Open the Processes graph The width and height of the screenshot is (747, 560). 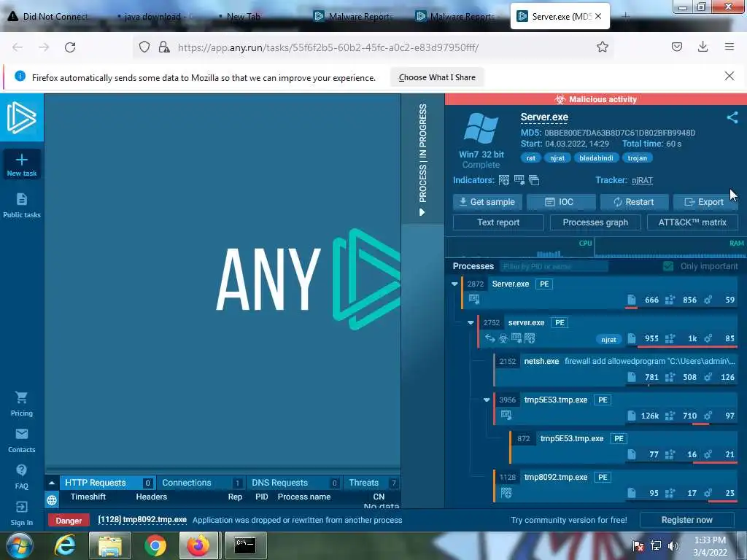click(x=595, y=222)
